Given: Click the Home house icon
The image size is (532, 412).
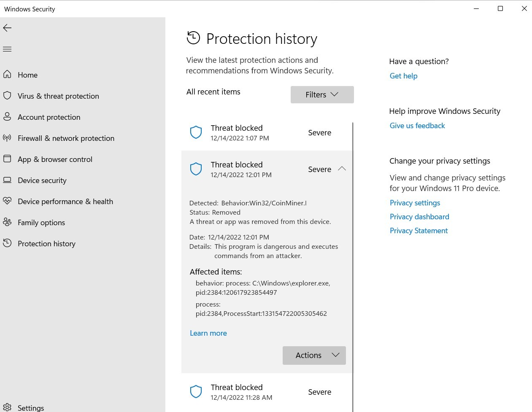Looking at the screenshot, I should tap(7, 75).
